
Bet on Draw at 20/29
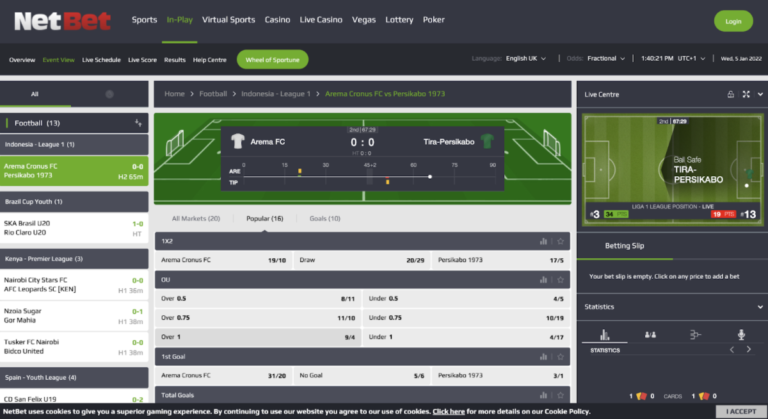click(x=362, y=260)
